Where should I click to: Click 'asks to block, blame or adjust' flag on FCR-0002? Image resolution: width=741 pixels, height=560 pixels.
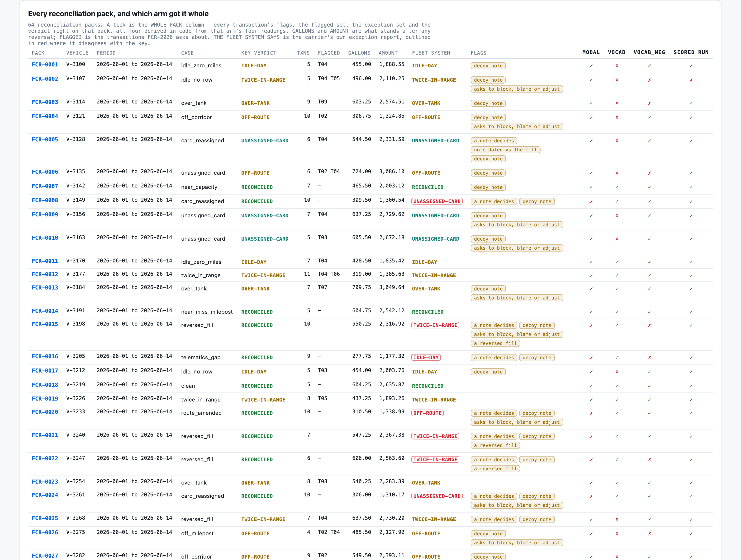tap(517, 89)
